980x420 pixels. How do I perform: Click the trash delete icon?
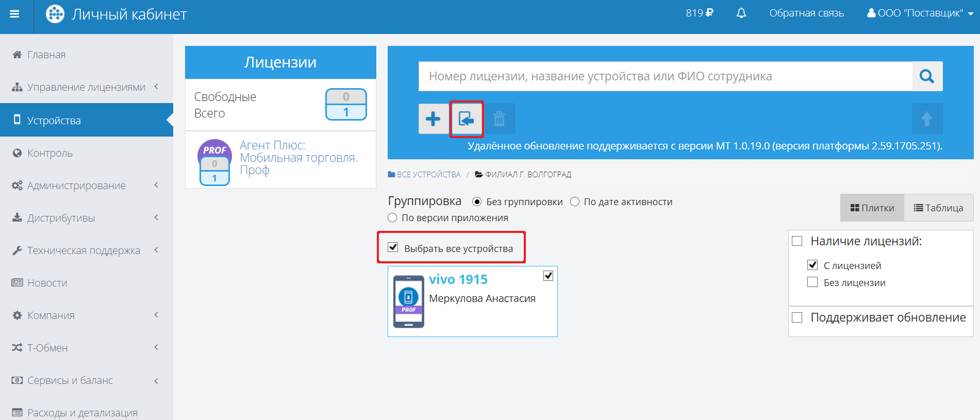499,119
